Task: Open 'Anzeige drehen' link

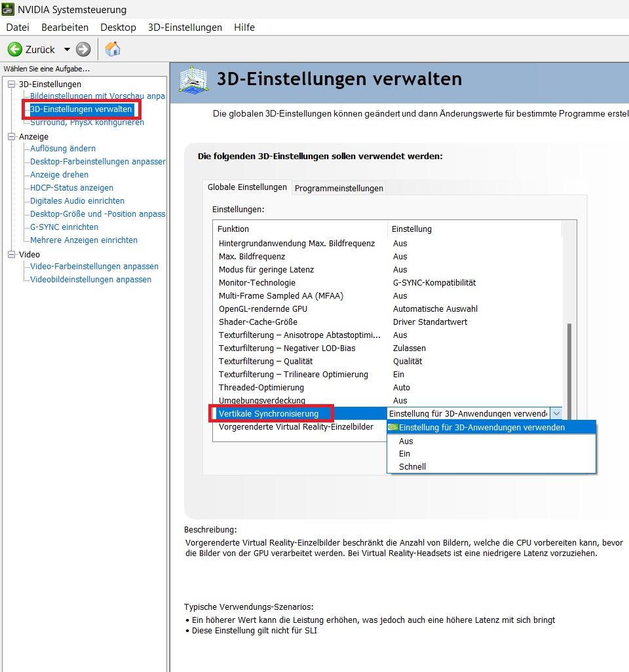Action: 59,174
